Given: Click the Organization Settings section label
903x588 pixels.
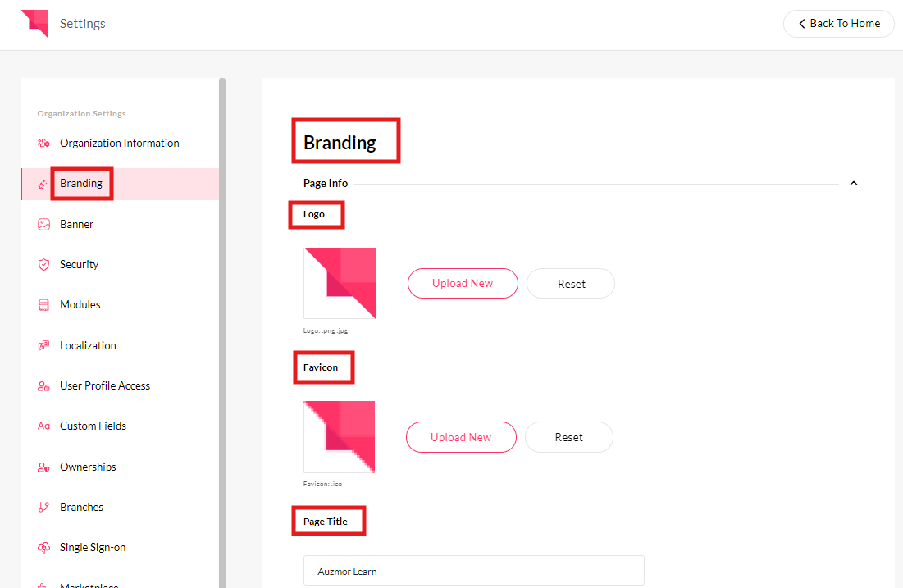Looking at the screenshot, I should coord(82,113).
